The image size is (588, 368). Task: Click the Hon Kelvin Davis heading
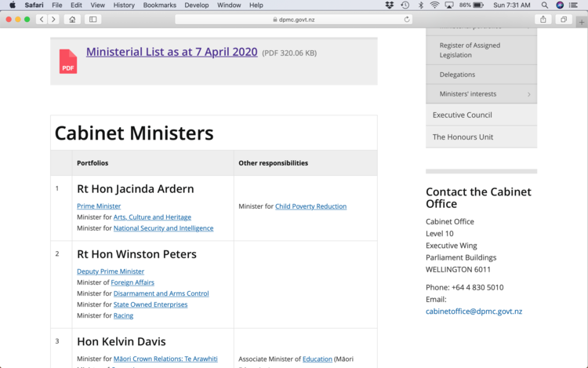(121, 341)
